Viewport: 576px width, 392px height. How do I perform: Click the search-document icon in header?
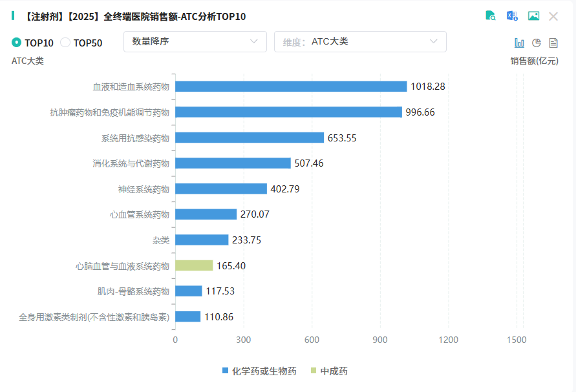491,15
